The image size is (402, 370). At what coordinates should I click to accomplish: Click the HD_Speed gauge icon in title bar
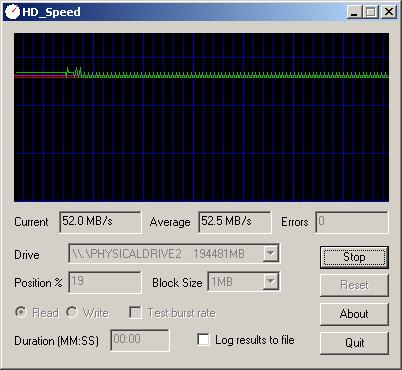pyautogui.click(x=12, y=12)
